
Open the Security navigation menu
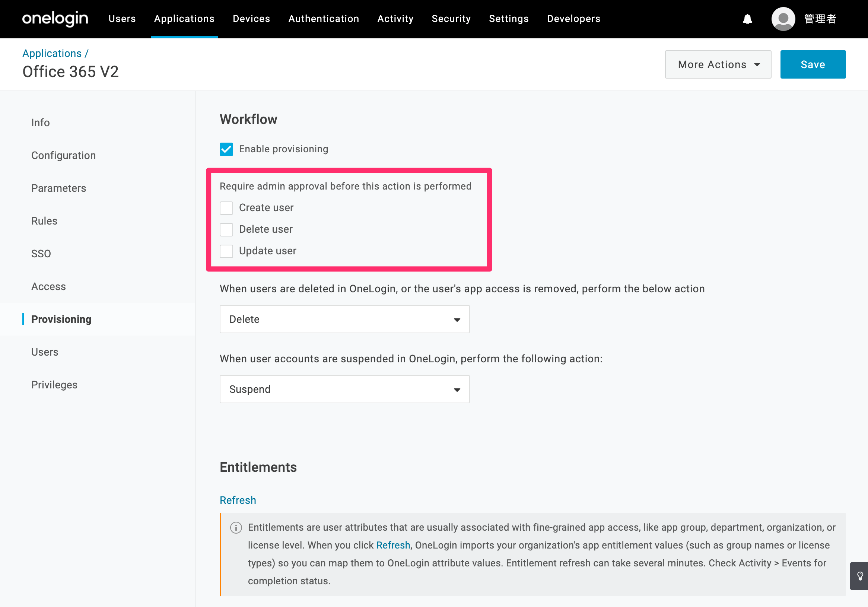pyautogui.click(x=451, y=19)
